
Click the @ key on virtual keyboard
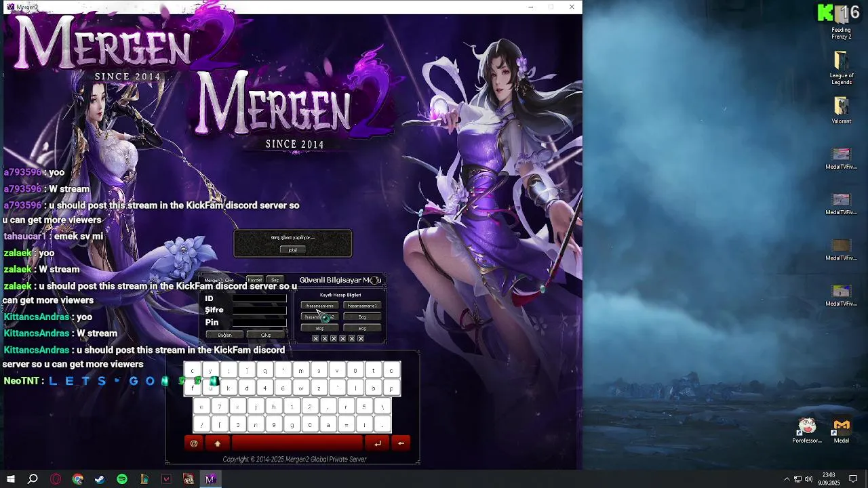point(193,443)
